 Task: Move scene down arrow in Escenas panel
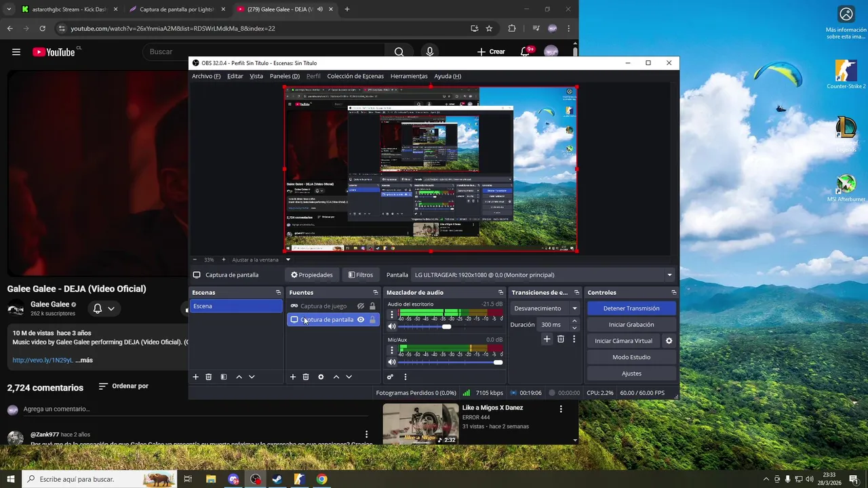[252, 377]
